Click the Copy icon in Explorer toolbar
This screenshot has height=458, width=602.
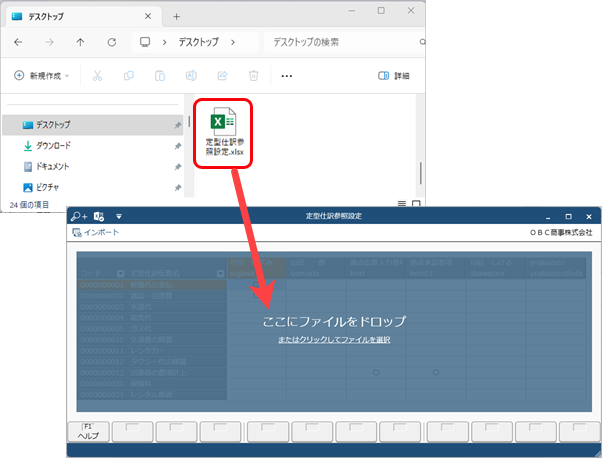pos(129,76)
